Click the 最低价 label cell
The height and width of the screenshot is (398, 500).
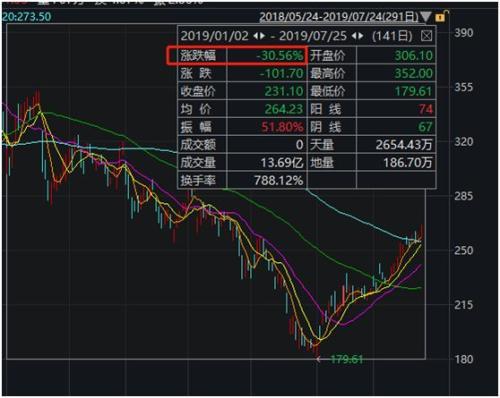point(332,91)
